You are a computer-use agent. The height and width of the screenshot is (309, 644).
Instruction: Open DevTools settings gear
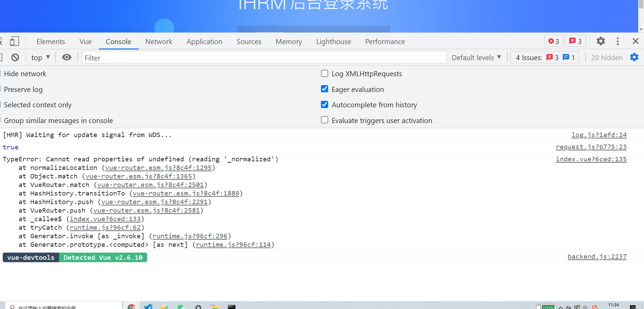[601, 41]
